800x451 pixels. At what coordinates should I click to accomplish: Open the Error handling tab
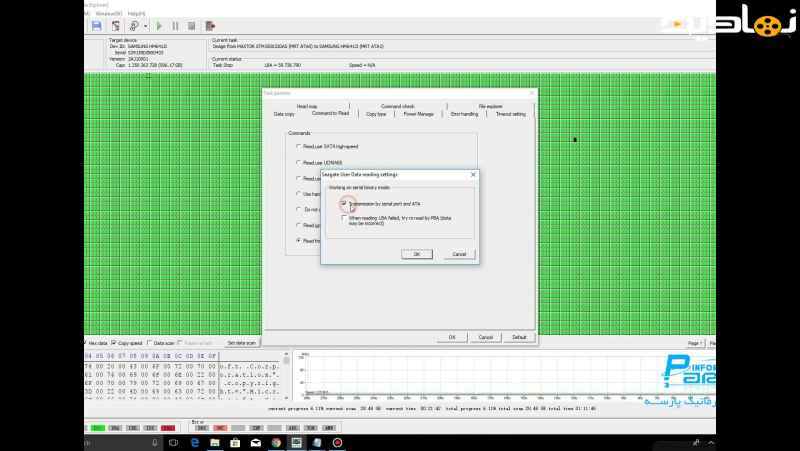[464, 114]
